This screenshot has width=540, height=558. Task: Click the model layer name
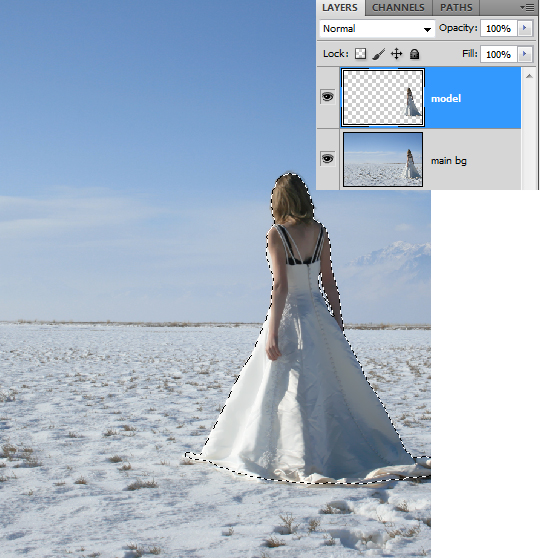pos(446,99)
